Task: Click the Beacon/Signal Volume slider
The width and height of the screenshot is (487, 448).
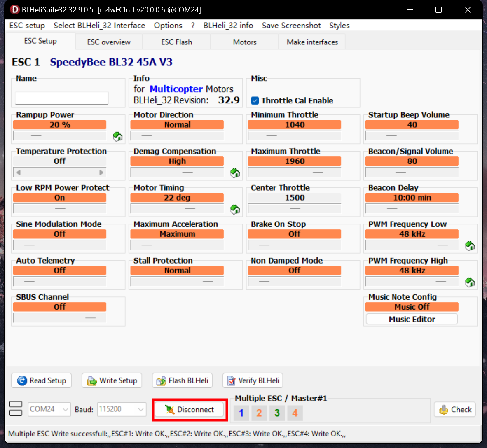Action: pyautogui.click(x=412, y=172)
